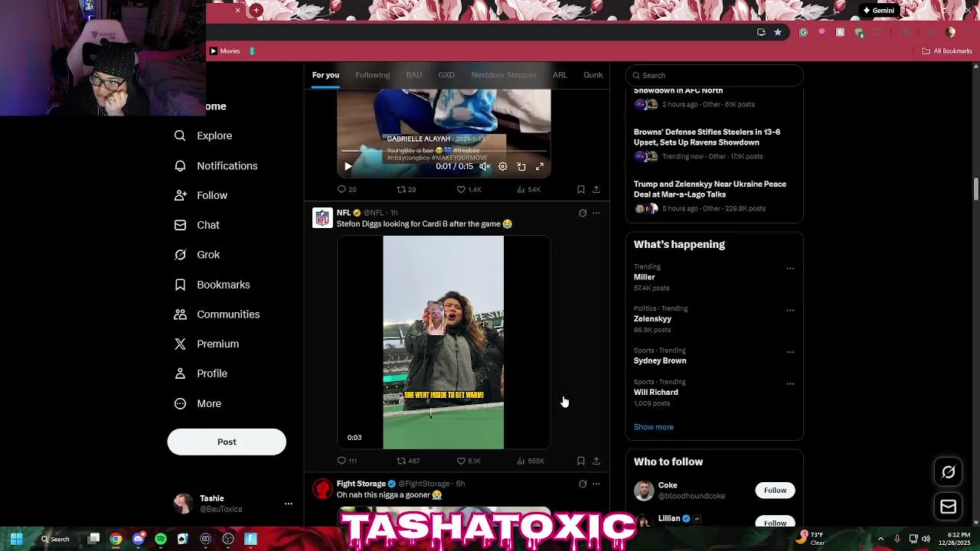Open options for the Will Richard trend

tap(790, 383)
